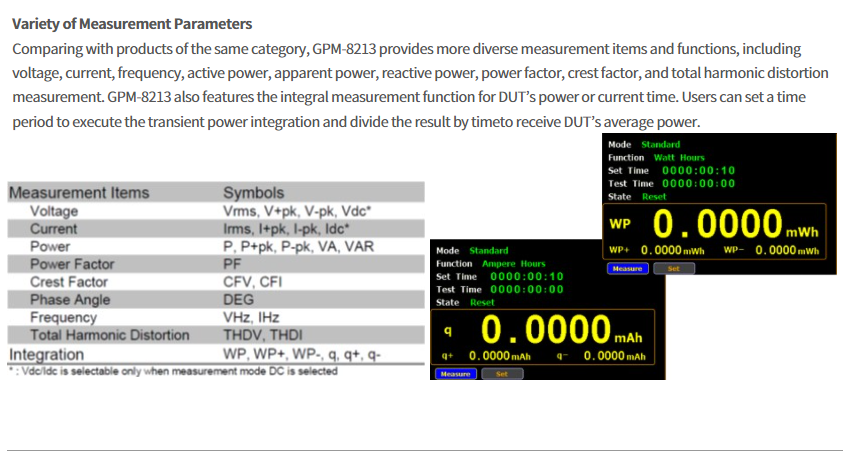Select the 'VHz, IHz' cell
Screen dimensions: 845x460
point(251,318)
